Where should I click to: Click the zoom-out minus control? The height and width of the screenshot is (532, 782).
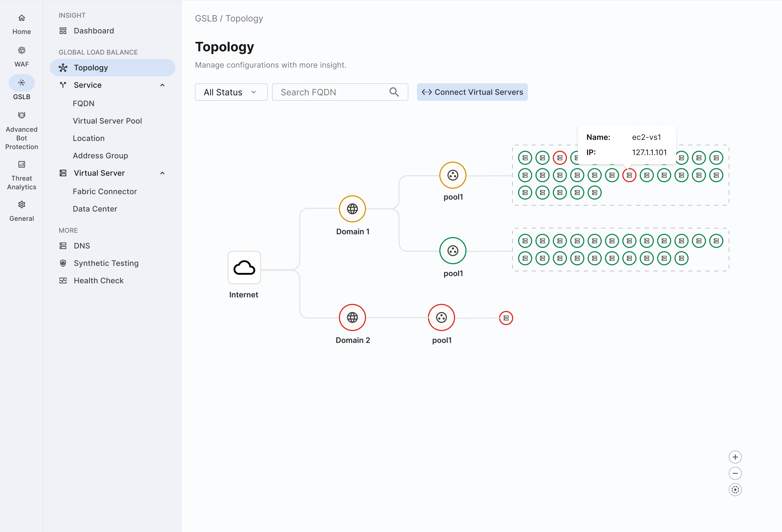point(736,473)
